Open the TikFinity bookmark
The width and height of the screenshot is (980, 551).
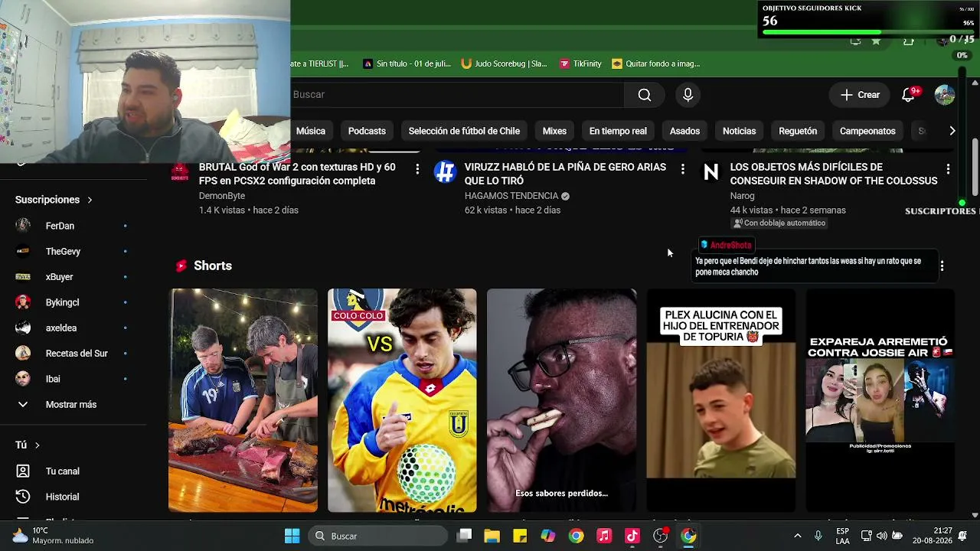581,64
